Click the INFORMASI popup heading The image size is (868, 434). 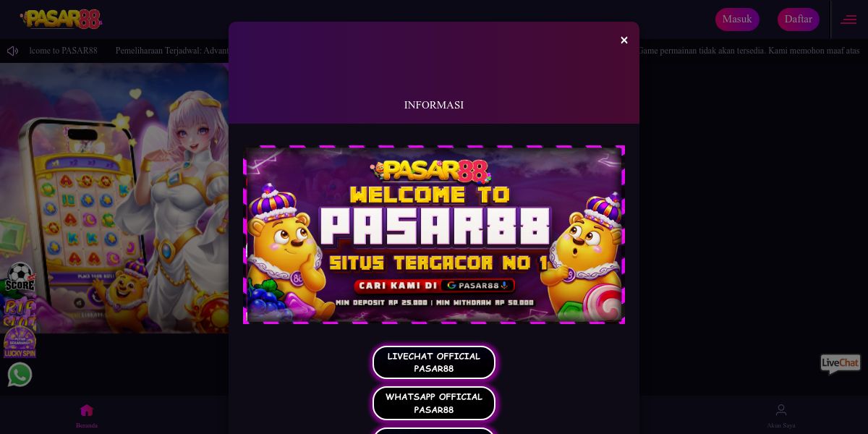point(434,105)
